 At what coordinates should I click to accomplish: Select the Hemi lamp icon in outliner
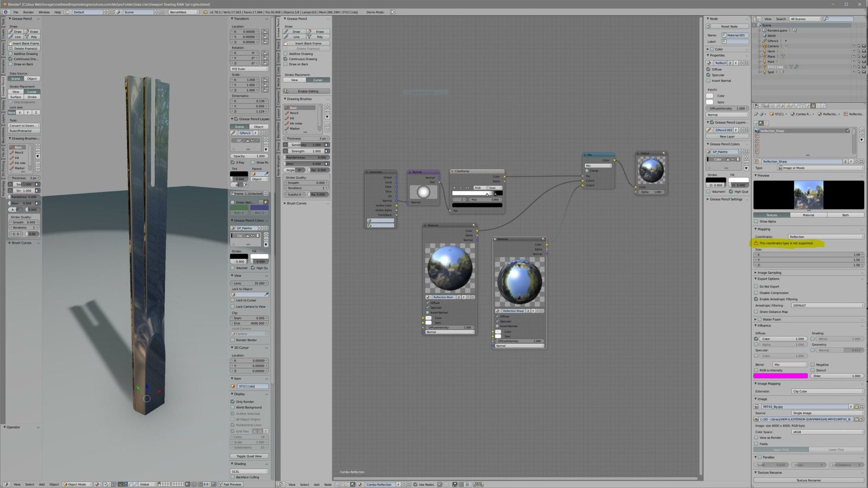[x=764, y=52]
